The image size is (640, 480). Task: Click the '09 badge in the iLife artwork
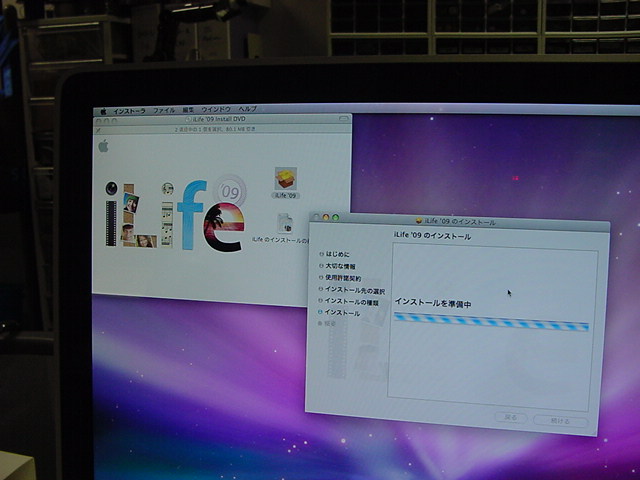pos(230,191)
